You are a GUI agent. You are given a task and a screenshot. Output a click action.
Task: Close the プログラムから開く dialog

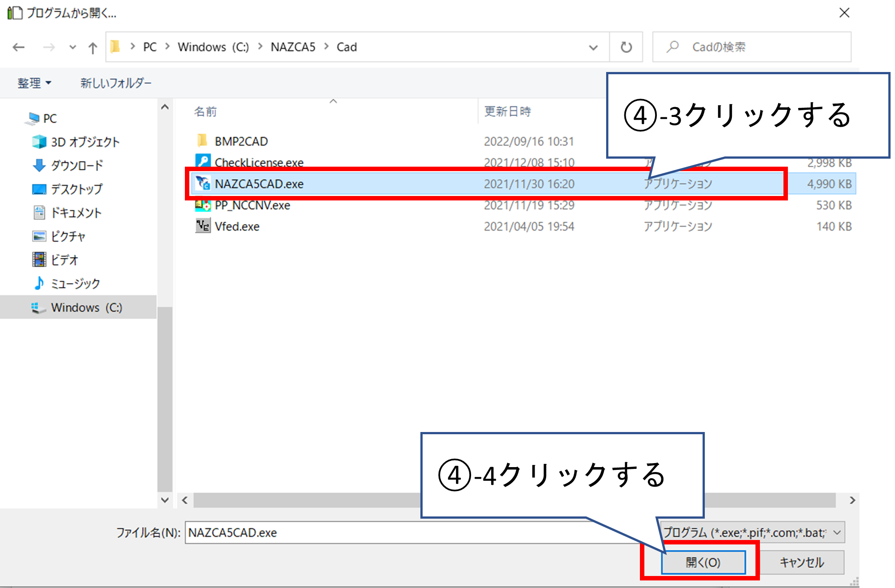844,13
